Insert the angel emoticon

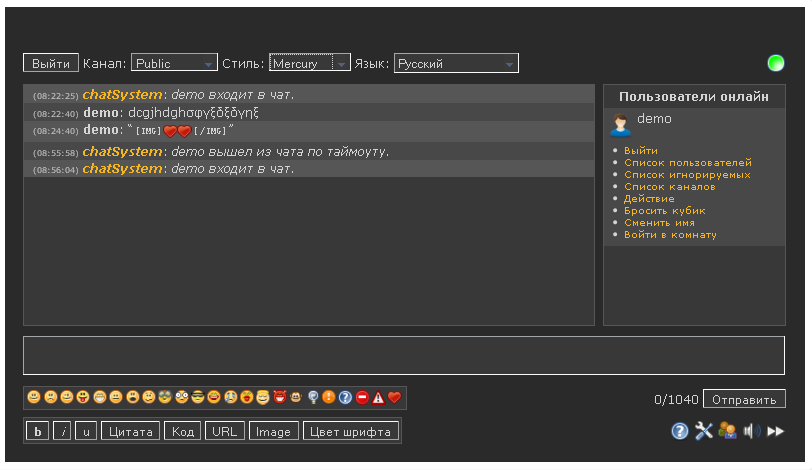point(263,397)
